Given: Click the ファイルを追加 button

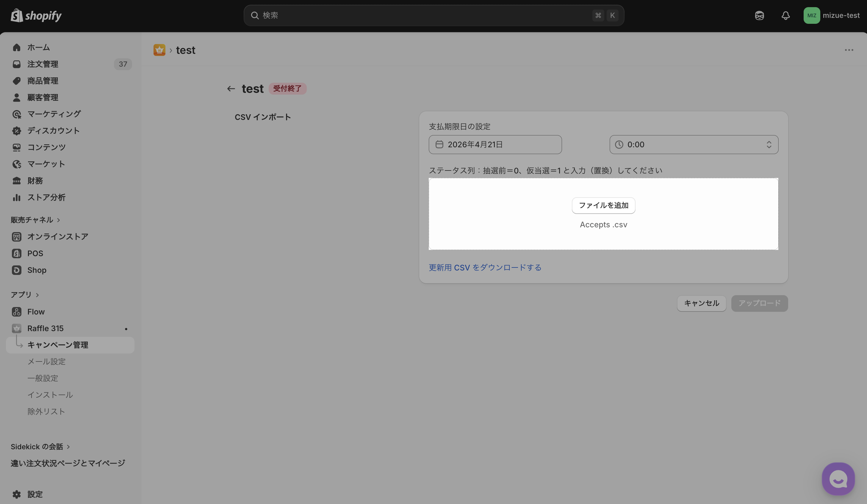Looking at the screenshot, I should pos(603,205).
